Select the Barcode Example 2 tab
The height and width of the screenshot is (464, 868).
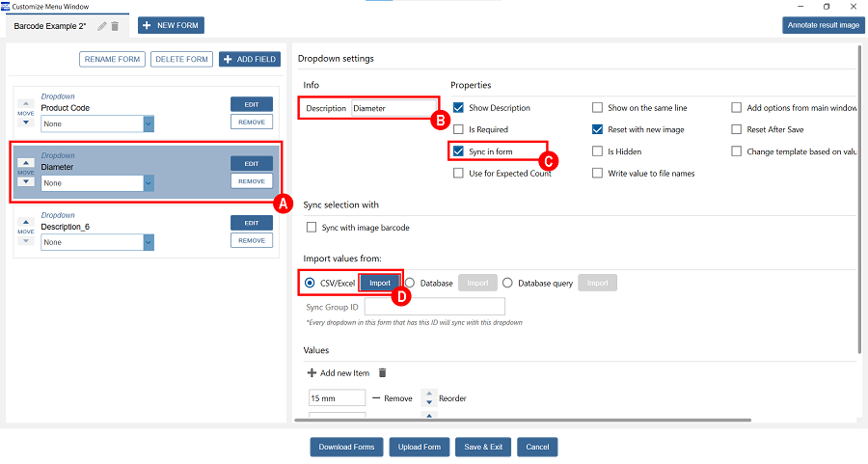pos(50,26)
